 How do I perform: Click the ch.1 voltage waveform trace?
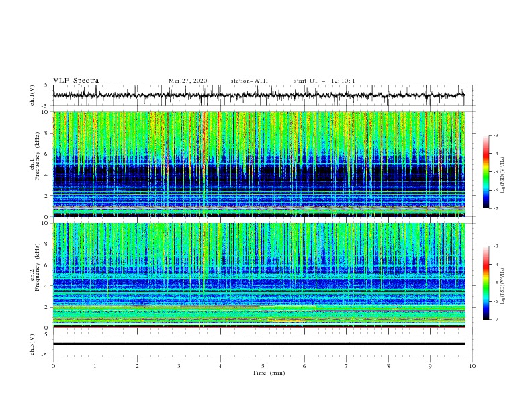pos(259,95)
